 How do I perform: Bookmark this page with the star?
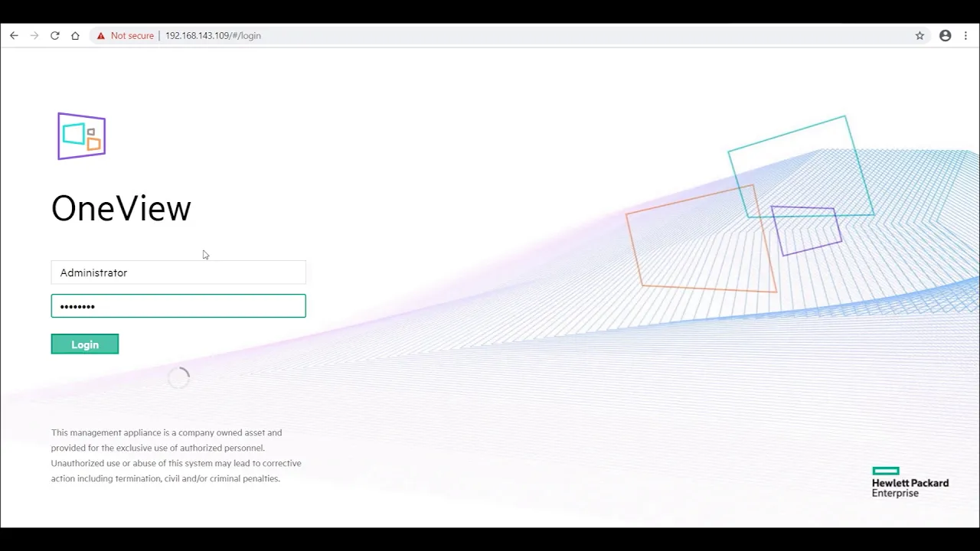click(920, 35)
